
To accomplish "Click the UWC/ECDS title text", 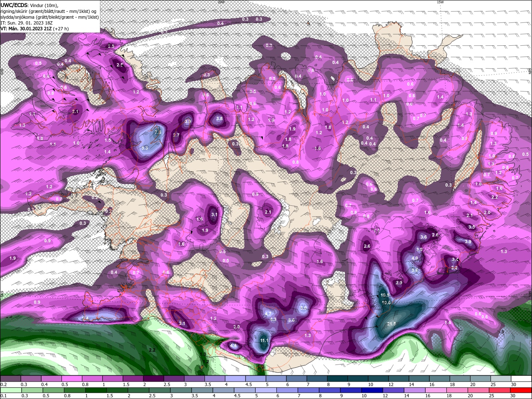I will coord(14,5).
